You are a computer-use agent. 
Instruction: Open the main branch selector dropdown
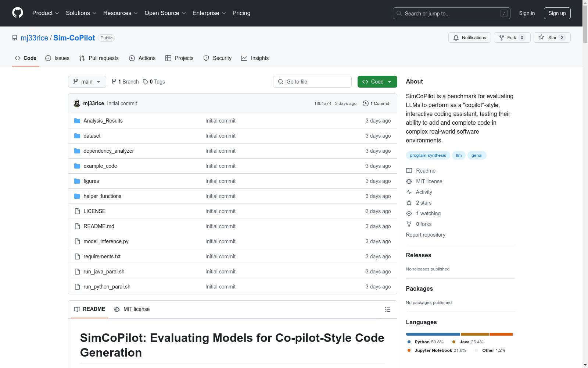87,82
